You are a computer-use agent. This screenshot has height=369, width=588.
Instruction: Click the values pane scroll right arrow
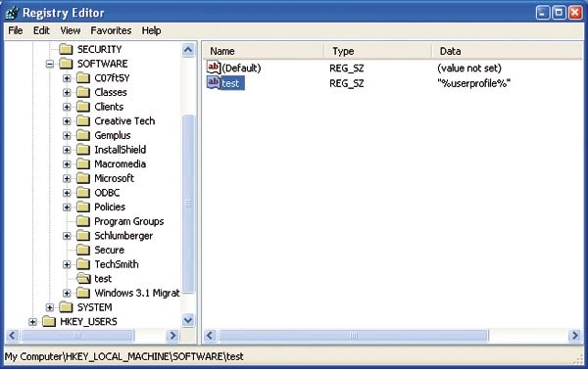click(x=575, y=336)
